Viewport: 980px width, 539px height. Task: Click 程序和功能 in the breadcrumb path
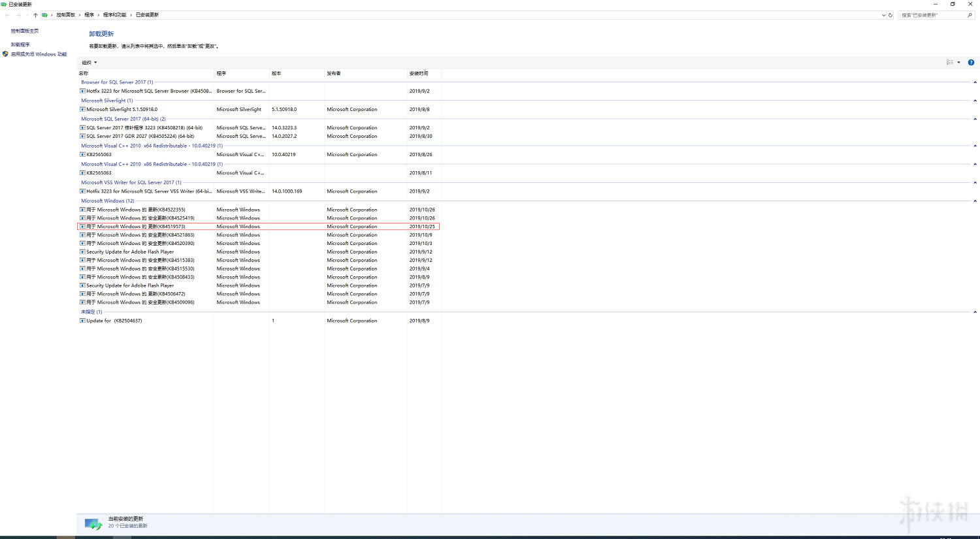(114, 15)
